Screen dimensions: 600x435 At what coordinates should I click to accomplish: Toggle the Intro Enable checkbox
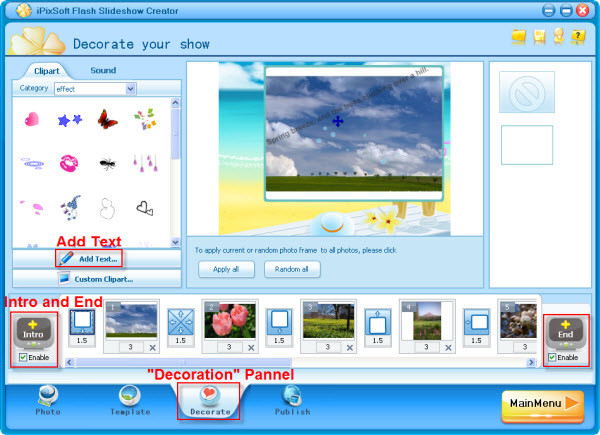[23, 357]
